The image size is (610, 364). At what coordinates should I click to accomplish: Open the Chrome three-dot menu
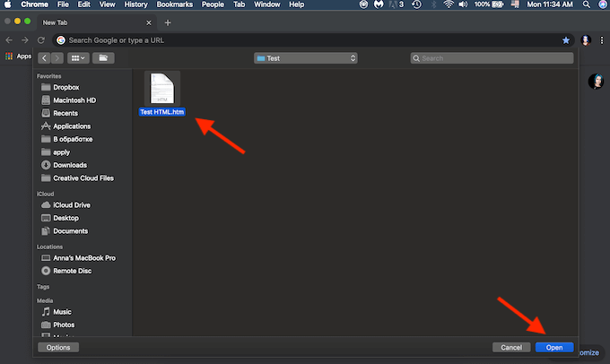[x=601, y=40]
